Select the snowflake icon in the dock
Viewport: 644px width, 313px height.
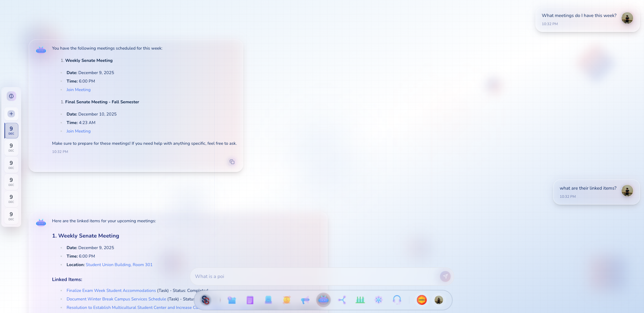tap(378, 300)
